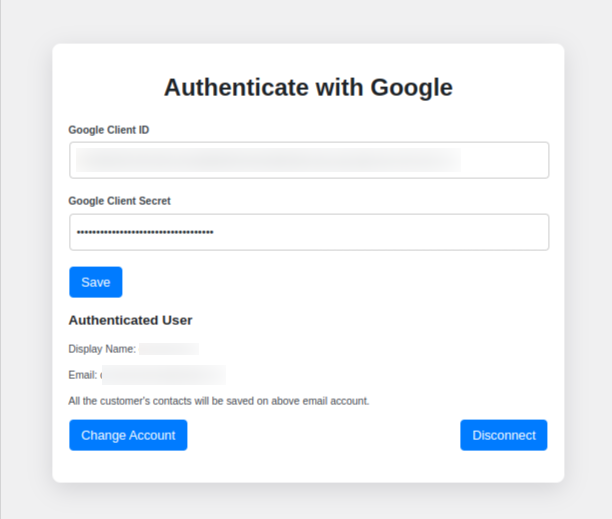Viewport: 612px width, 519px height.
Task: Click the 'Authenticate with Google' heading
Action: [308, 88]
